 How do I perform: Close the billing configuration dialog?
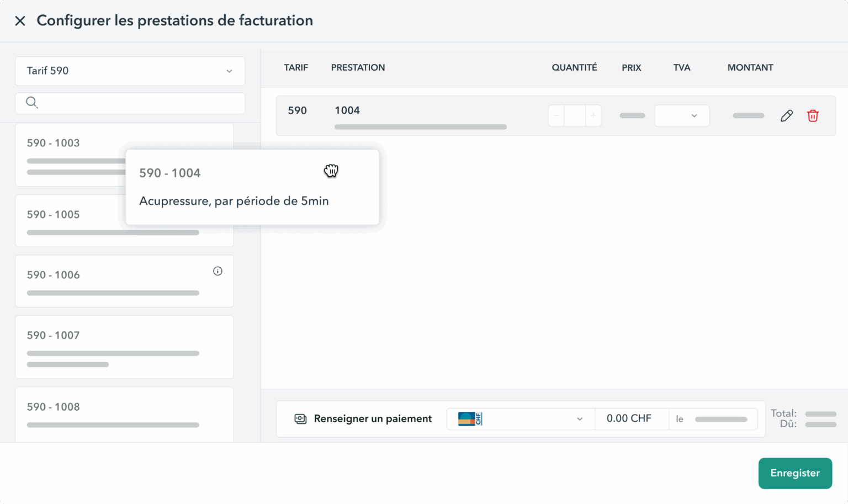20,21
